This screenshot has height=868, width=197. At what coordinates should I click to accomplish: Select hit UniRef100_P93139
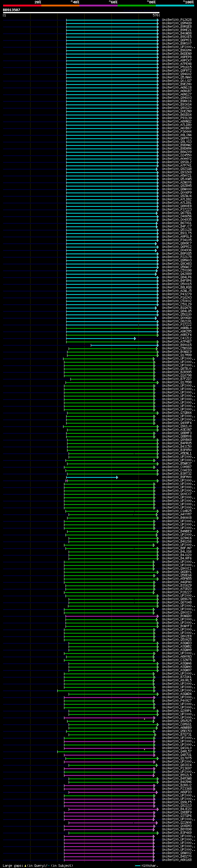coord(176,118)
